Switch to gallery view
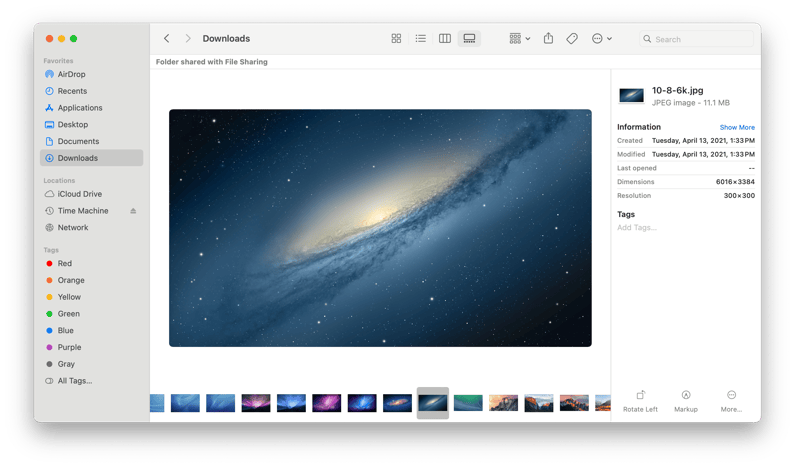The image size is (795, 467). click(x=469, y=39)
